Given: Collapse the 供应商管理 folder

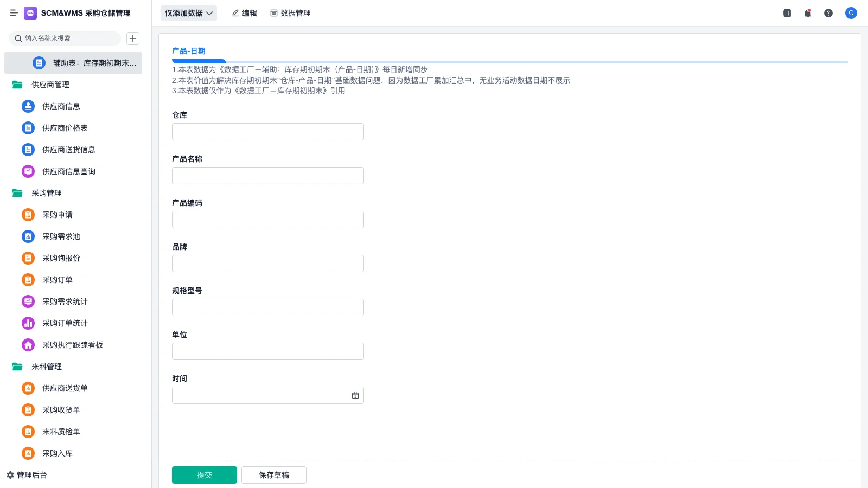Looking at the screenshot, I should (17, 85).
